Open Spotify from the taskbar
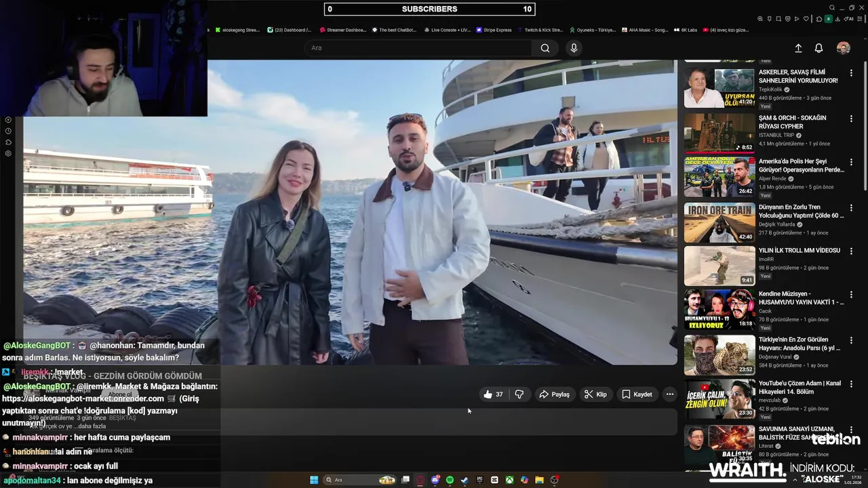The width and height of the screenshot is (868, 488). pos(450,480)
